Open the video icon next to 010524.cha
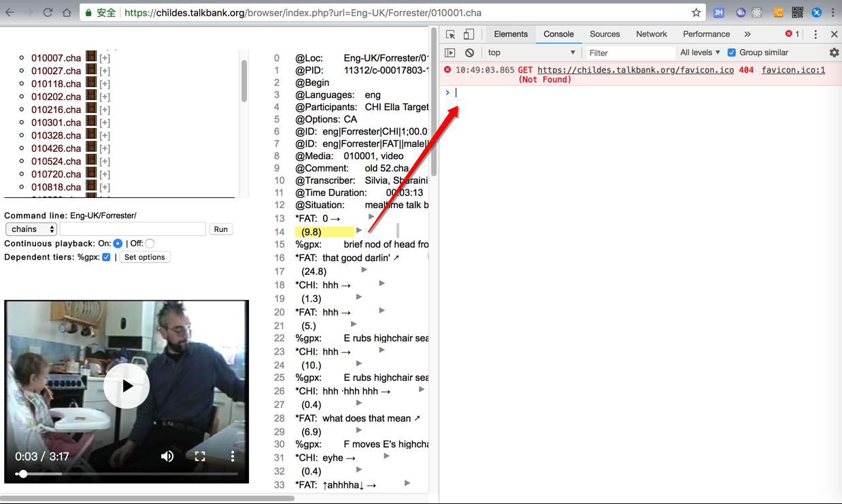842x504 pixels. [91, 161]
